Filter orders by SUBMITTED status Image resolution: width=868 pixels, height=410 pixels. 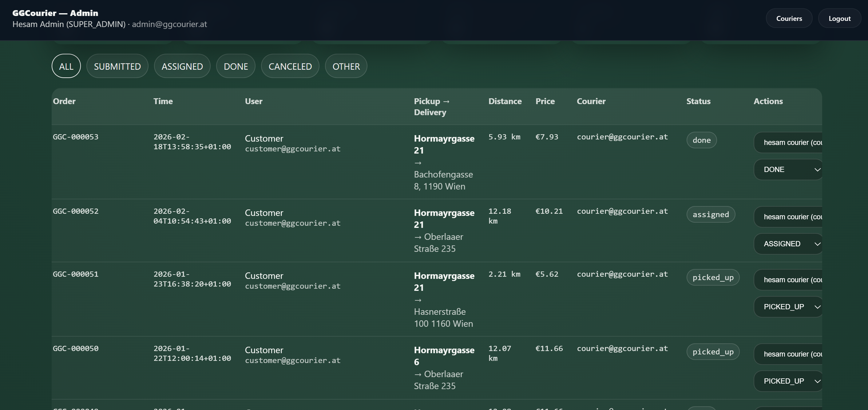click(117, 66)
